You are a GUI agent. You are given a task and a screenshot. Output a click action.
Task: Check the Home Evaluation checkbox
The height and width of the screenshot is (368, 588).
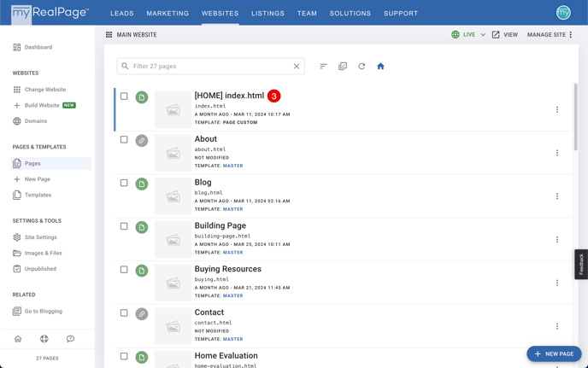pos(124,356)
